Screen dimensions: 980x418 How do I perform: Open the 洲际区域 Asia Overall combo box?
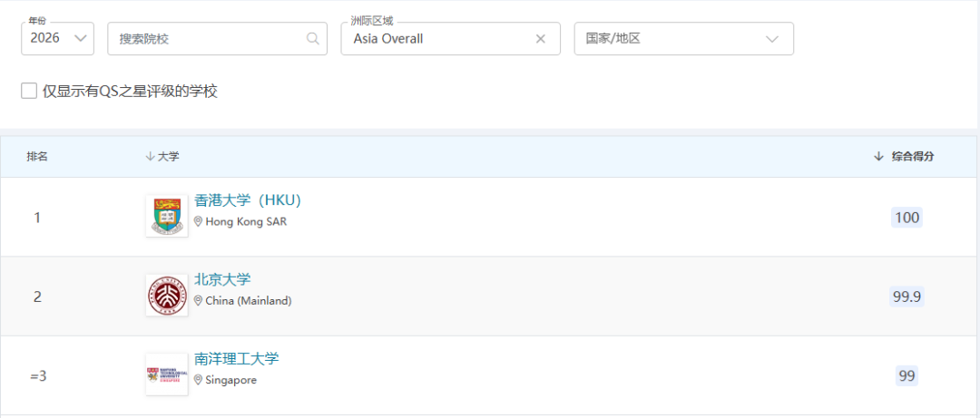pyautogui.click(x=436, y=39)
